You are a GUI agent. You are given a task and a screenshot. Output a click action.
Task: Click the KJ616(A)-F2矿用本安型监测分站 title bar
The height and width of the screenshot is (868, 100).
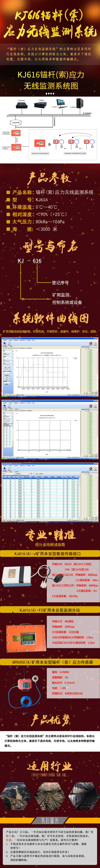(50, 610)
